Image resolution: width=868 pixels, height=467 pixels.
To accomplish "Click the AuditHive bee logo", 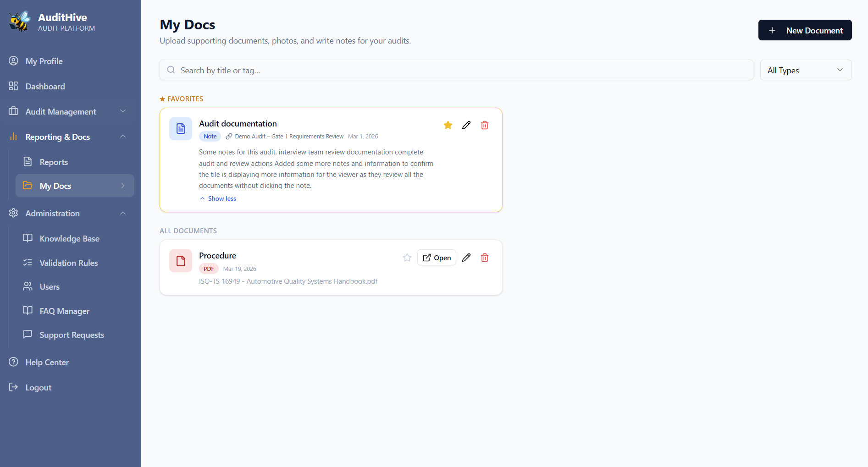I will pos(20,22).
